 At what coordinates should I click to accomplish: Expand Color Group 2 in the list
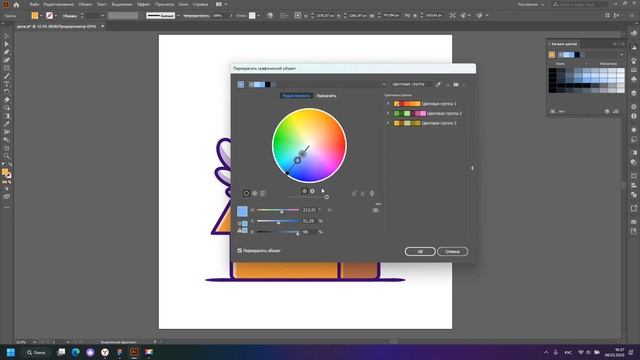[x=388, y=113]
